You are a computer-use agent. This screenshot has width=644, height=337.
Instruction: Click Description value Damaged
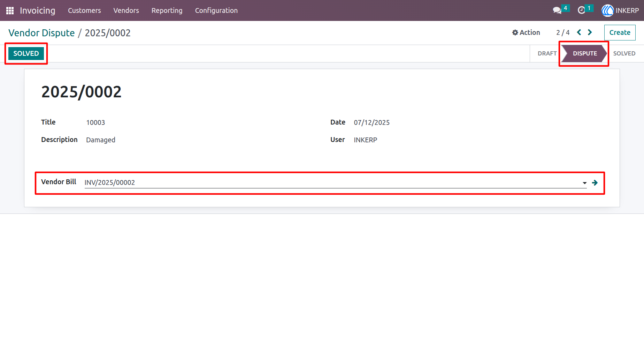[x=101, y=140]
